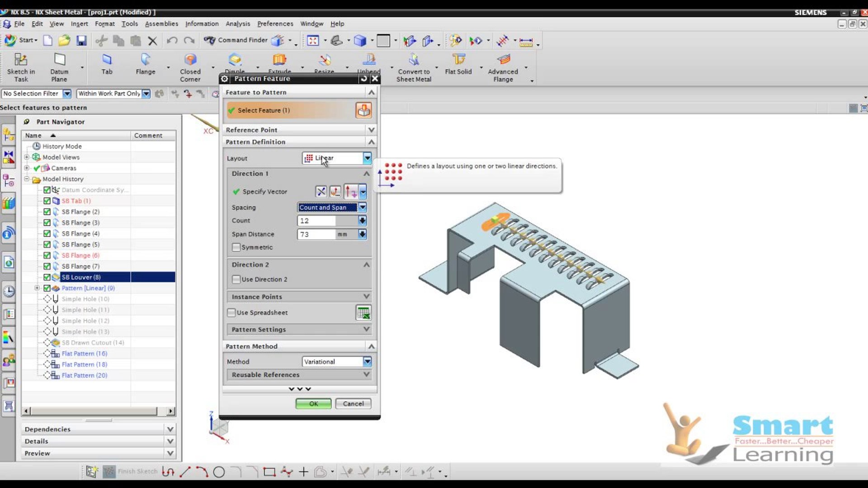Click the reverse direction vector icon
This screenshot has height=488, width=868.
321,192
